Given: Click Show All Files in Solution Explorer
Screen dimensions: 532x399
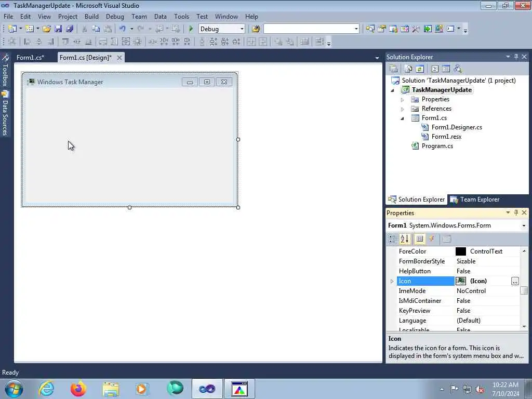Looking at the screenshot, I should [x=408, y=69].
